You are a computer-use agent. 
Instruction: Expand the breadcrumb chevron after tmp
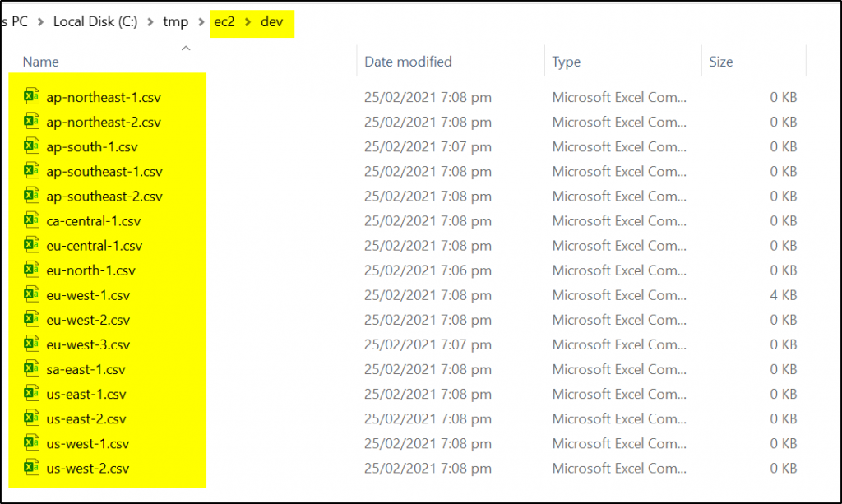(x=202, y=22)
